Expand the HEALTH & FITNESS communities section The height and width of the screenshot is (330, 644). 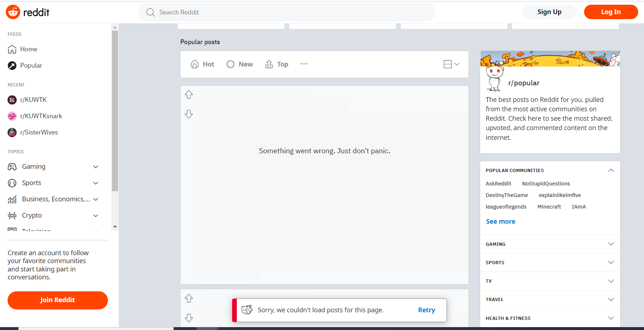[x=611, y=318]
